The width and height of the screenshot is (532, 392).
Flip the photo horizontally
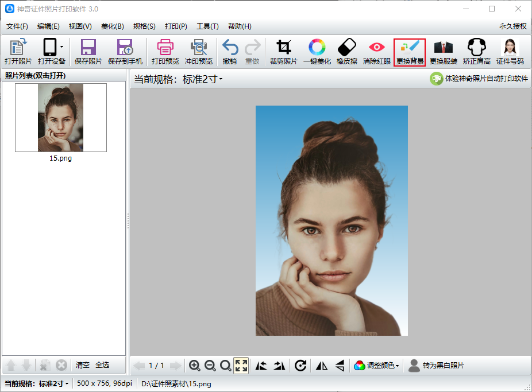point(322,366)
